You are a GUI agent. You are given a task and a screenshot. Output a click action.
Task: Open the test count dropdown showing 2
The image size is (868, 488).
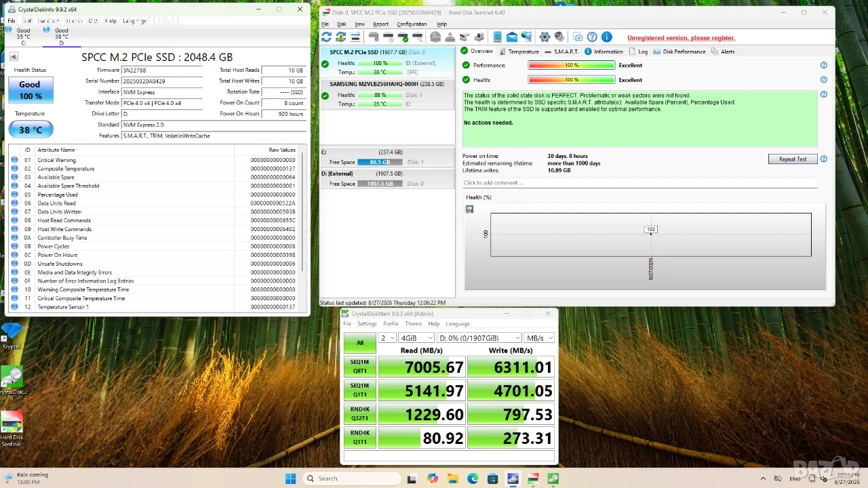387,338
